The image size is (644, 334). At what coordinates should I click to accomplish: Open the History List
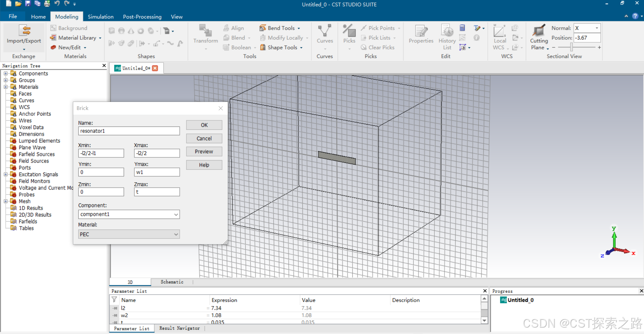click(447, 37)
